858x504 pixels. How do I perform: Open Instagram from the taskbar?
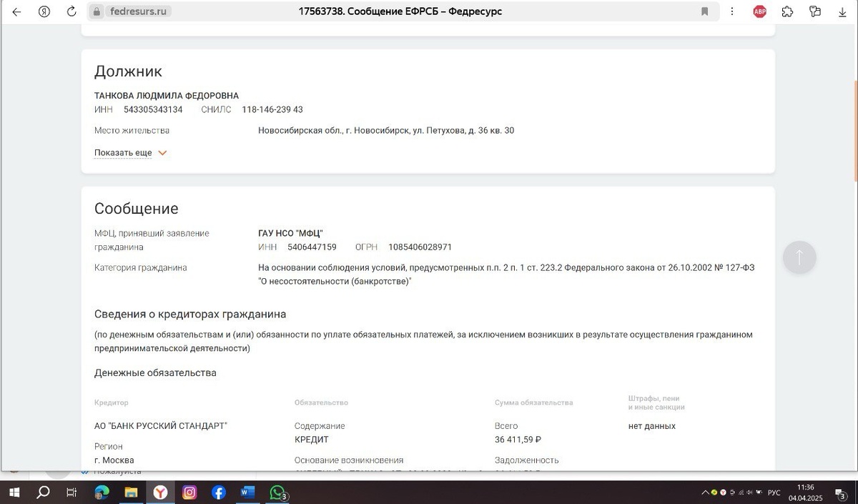[189, 493]
